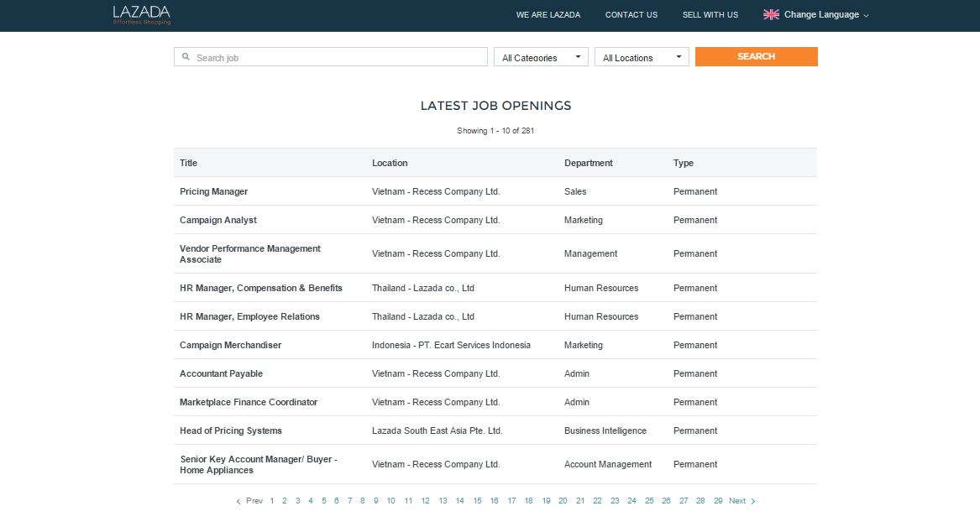Click the Lazada logo
The height and width of the screenshot is (527, 980).
pos(142,15)
